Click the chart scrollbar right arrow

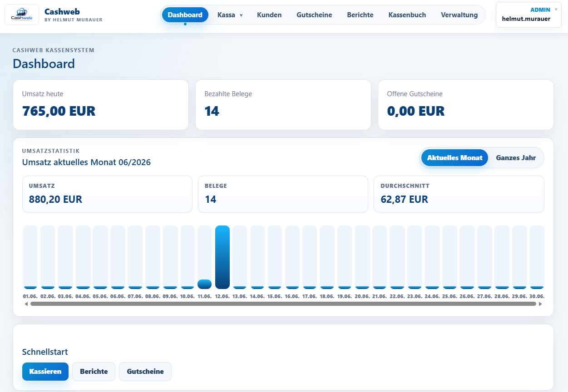click(540, 304)
